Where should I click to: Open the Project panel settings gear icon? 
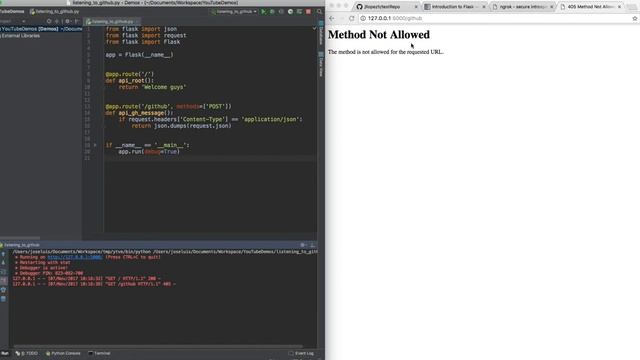coord(68,21)
